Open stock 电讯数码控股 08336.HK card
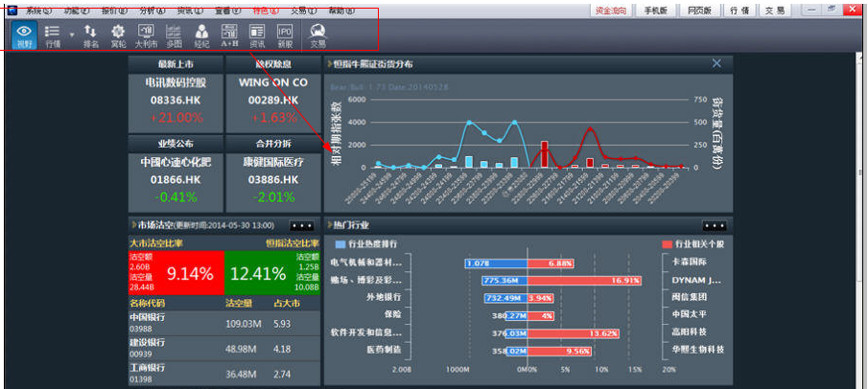Screen dimensions: 868x389 click(x=176, y=103)
